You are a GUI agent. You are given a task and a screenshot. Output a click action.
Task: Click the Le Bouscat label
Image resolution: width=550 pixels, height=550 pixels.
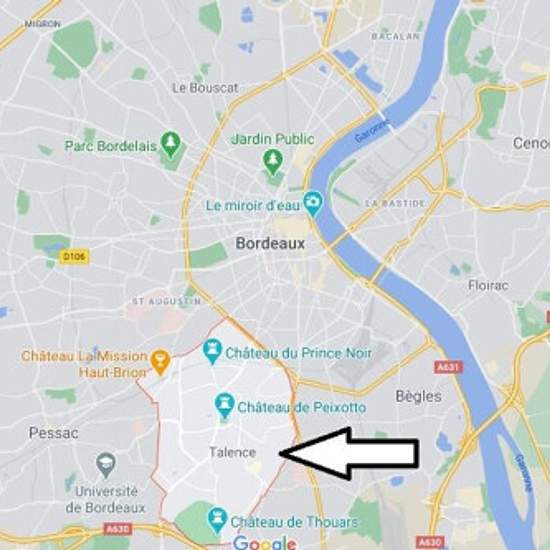point(206,88)
